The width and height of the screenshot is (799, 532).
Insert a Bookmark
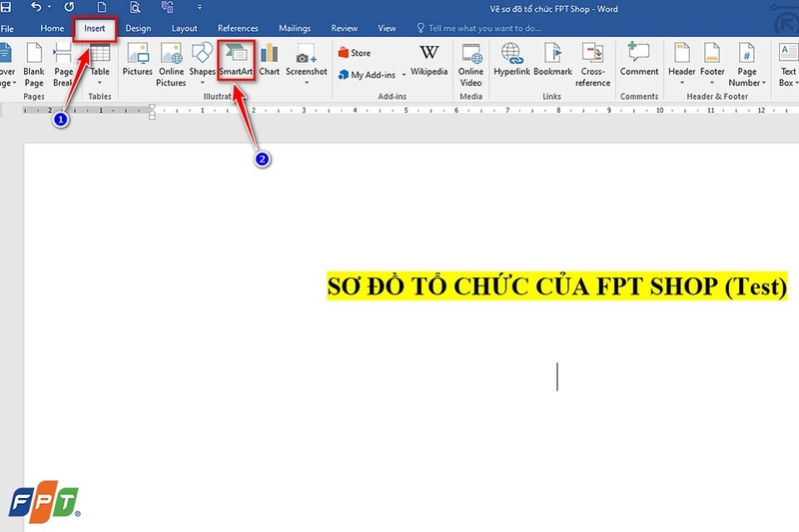pos(553,60)
